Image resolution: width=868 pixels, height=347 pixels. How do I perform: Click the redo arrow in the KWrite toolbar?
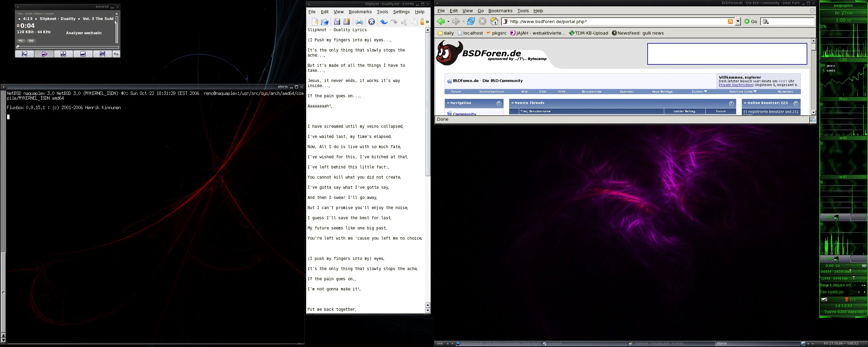[x=394, y=22]
